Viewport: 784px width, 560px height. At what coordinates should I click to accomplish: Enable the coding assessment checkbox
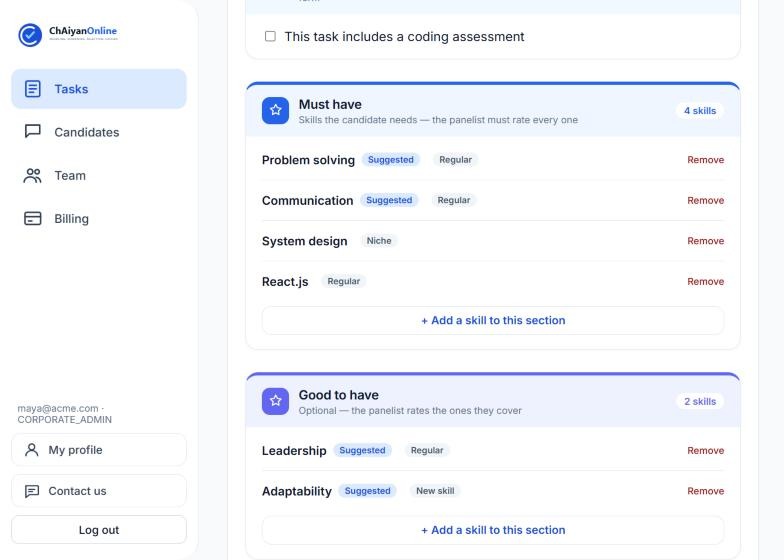point(270,36)
